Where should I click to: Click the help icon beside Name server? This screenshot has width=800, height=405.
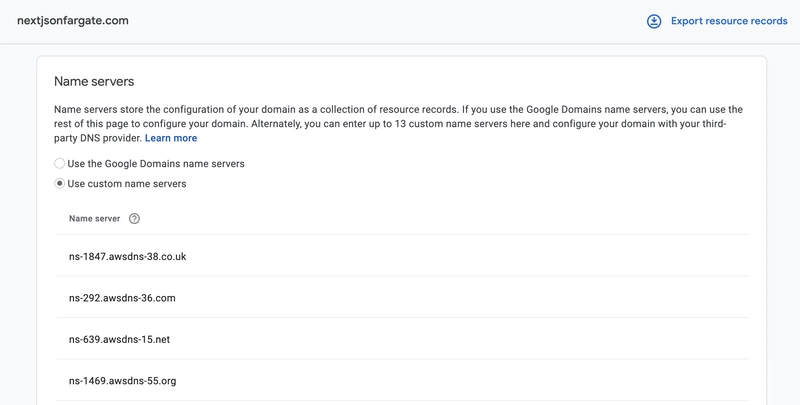coord(135,219)
